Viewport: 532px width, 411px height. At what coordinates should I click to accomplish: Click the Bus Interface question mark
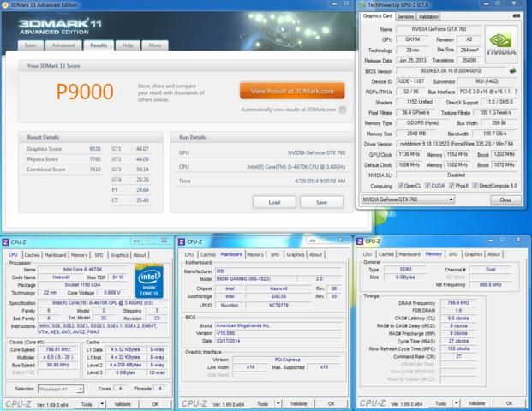[x=516, y=92]
